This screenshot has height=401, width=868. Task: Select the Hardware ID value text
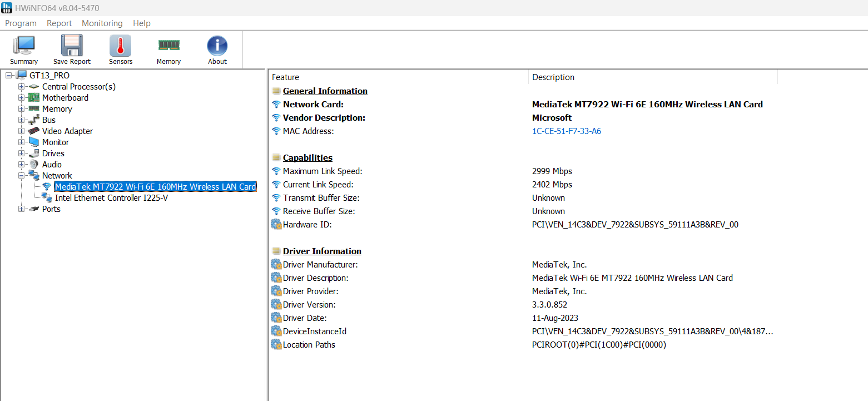tap(635, 225)
